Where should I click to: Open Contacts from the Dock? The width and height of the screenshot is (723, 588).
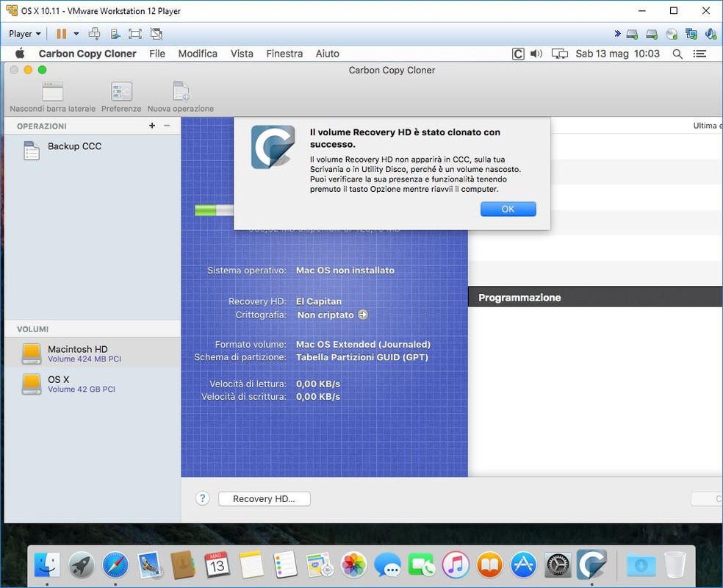[x=183, y=564]
